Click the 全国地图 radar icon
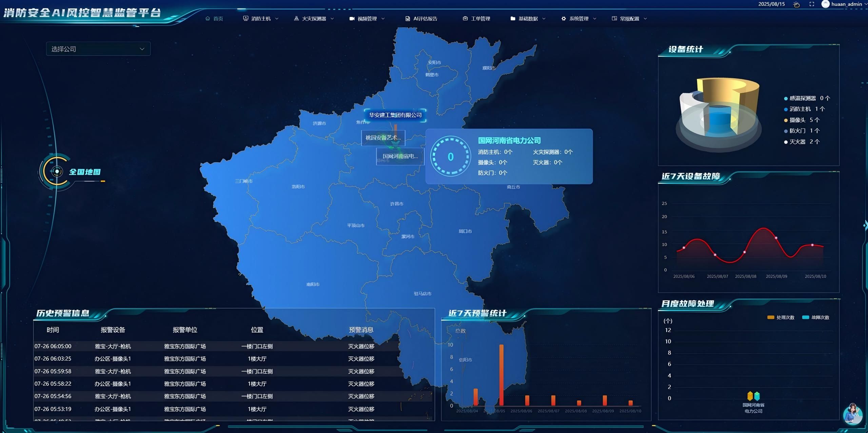 pos(57,171)
